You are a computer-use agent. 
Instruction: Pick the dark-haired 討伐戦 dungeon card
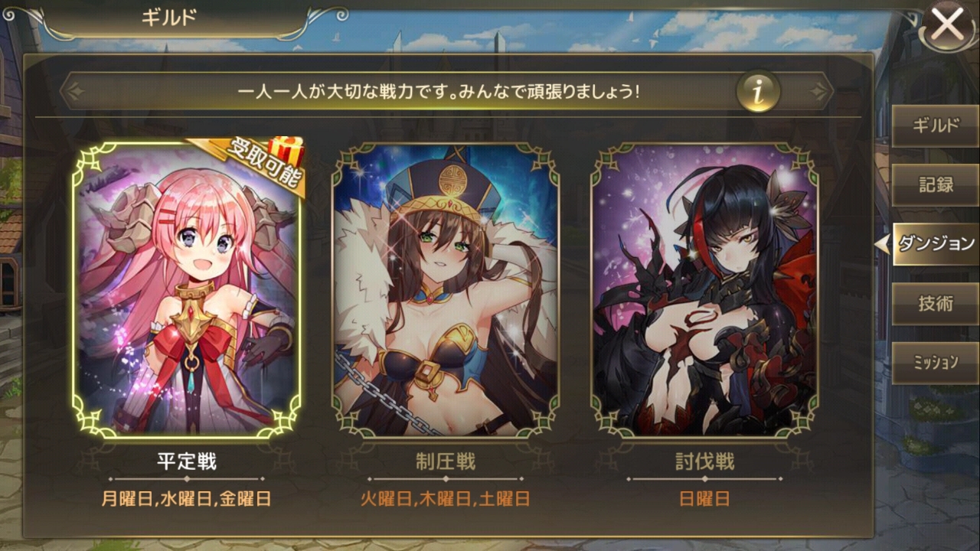tap(704, 288)
